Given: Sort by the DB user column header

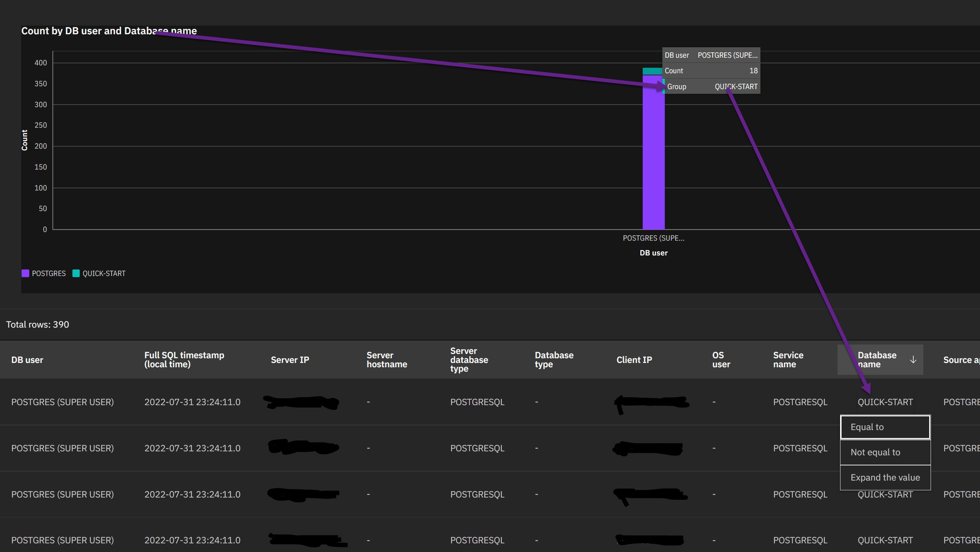Looking at the screenshot, I should (27, 360).
